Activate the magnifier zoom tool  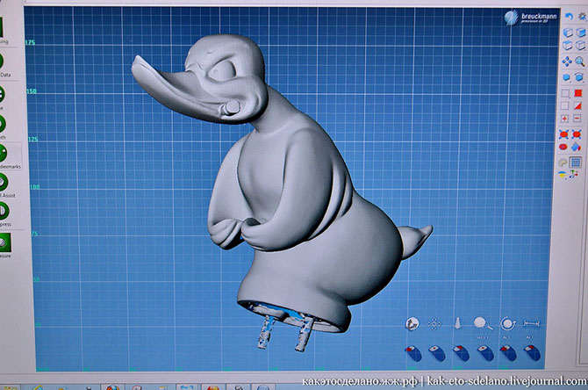pos(580,61)
